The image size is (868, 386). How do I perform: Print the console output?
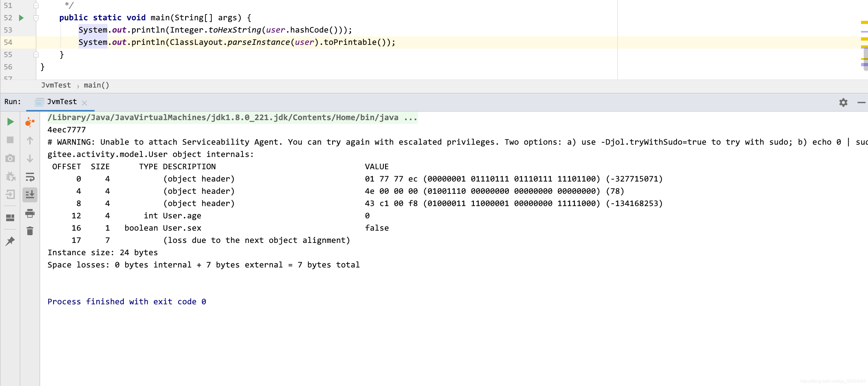(30, 213)
